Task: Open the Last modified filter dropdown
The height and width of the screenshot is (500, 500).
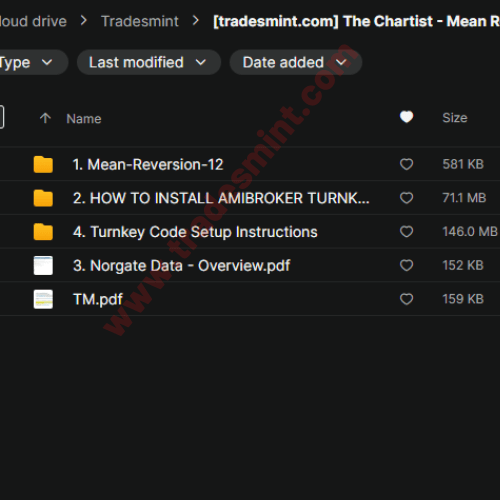Action: point(149,62)
